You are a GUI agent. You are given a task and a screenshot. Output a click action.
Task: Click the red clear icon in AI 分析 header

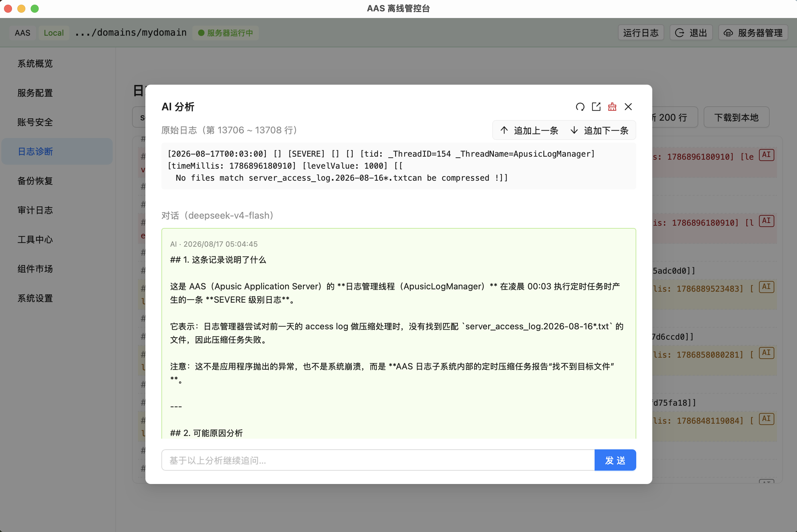612,107
